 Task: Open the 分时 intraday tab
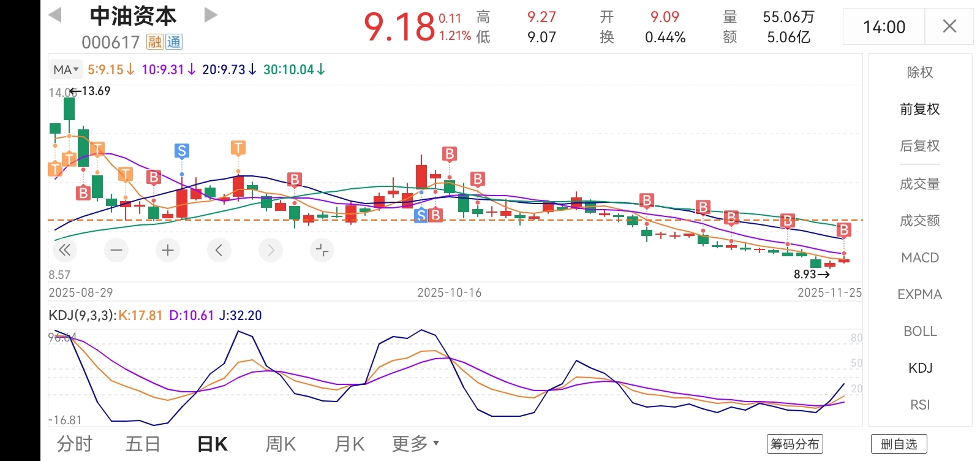point(75,443)
